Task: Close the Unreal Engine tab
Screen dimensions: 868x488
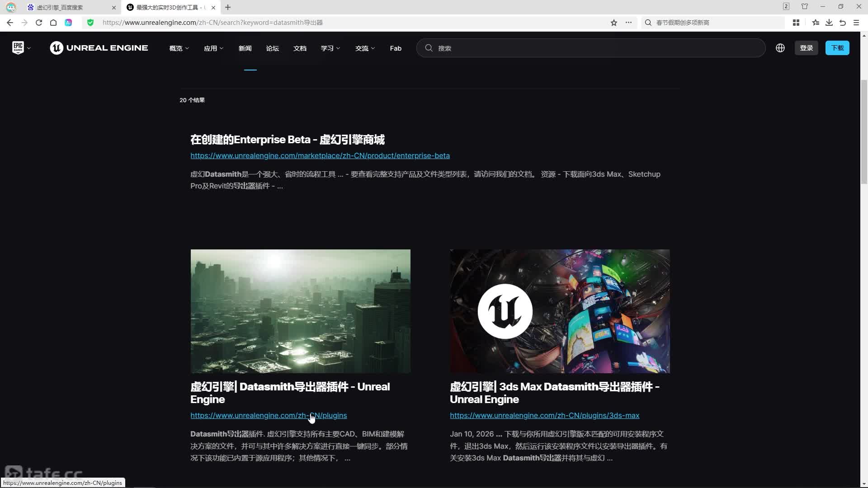Action: click(x=213, y=8)
